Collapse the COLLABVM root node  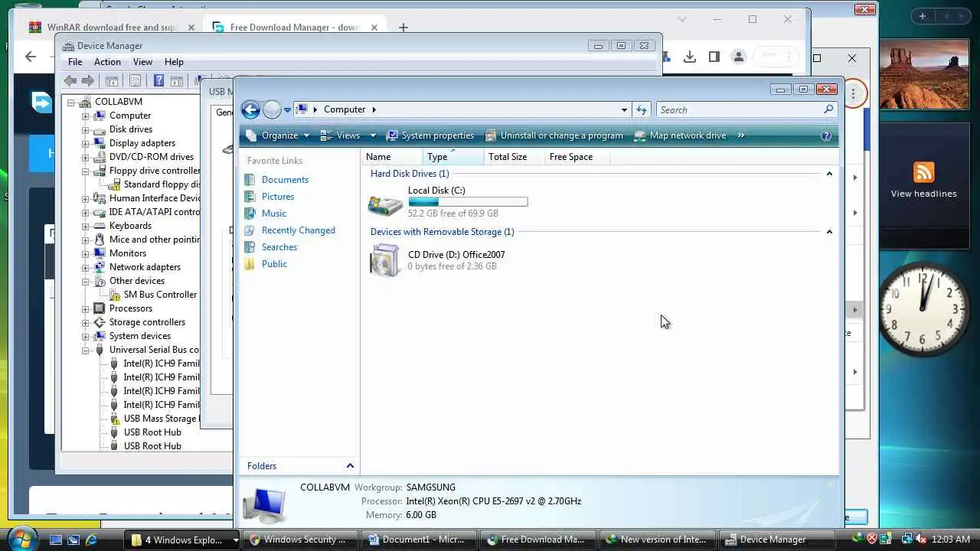click(71, 102)
